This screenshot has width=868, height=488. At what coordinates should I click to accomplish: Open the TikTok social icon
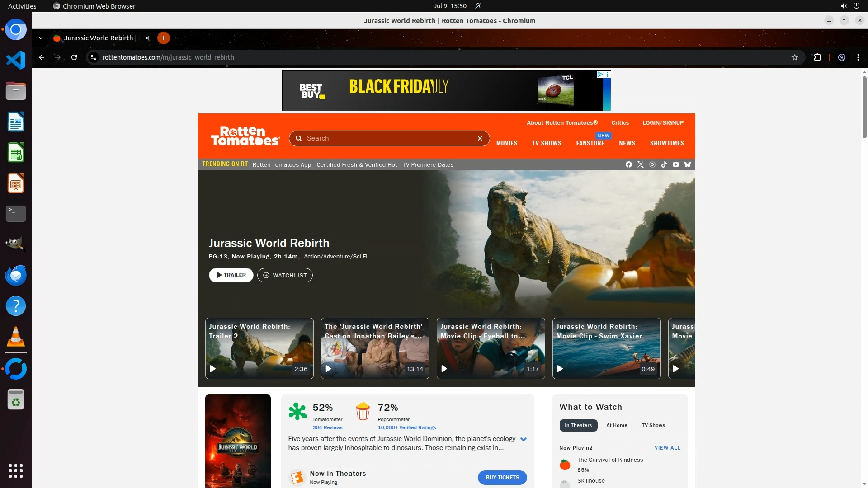pos(664,164)
